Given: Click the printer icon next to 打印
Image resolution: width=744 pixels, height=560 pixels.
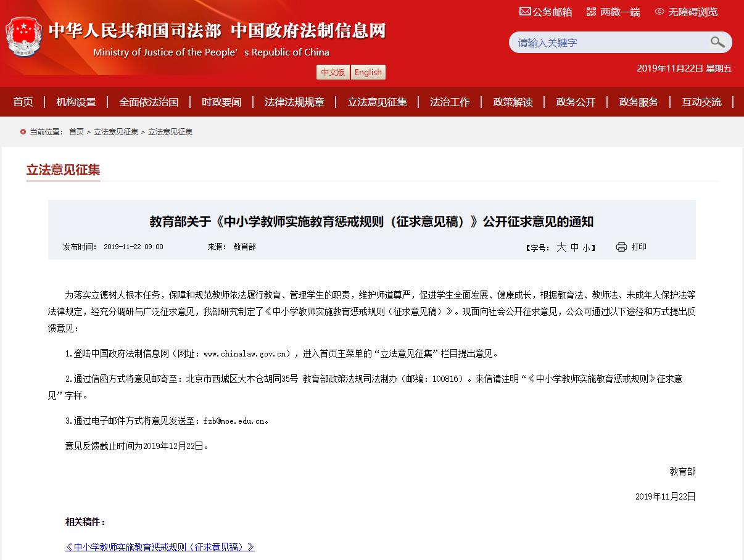Looking at the screenshot, I should [x=620, y=247].
